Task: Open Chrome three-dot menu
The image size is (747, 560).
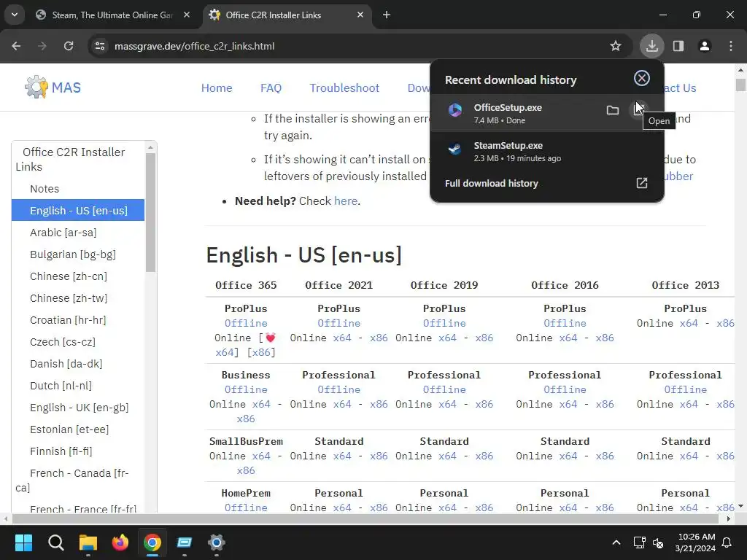Action: 731,46
